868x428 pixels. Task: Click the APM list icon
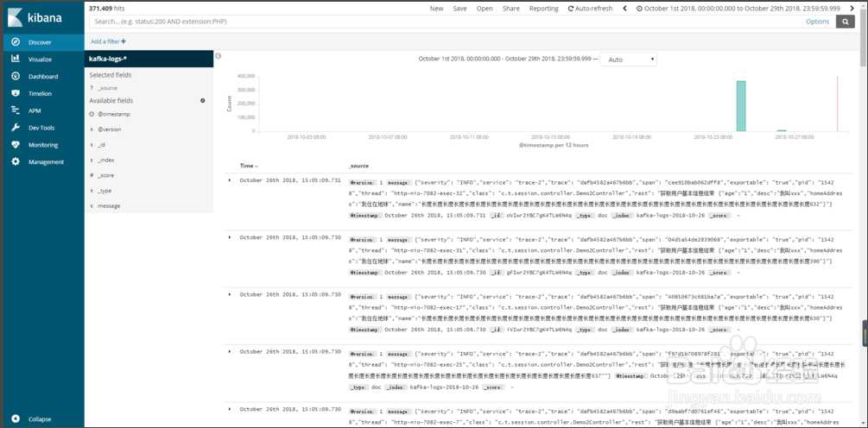pos(16,110)
